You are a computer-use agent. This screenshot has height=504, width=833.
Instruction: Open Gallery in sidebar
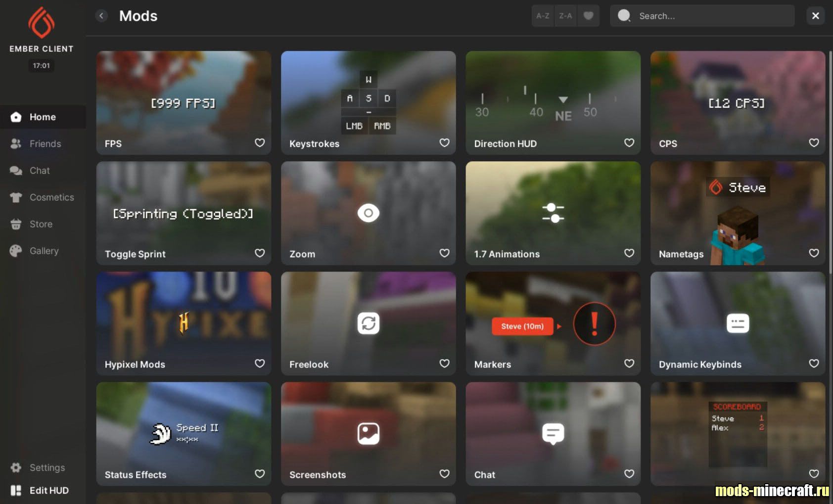pos(43,251)
